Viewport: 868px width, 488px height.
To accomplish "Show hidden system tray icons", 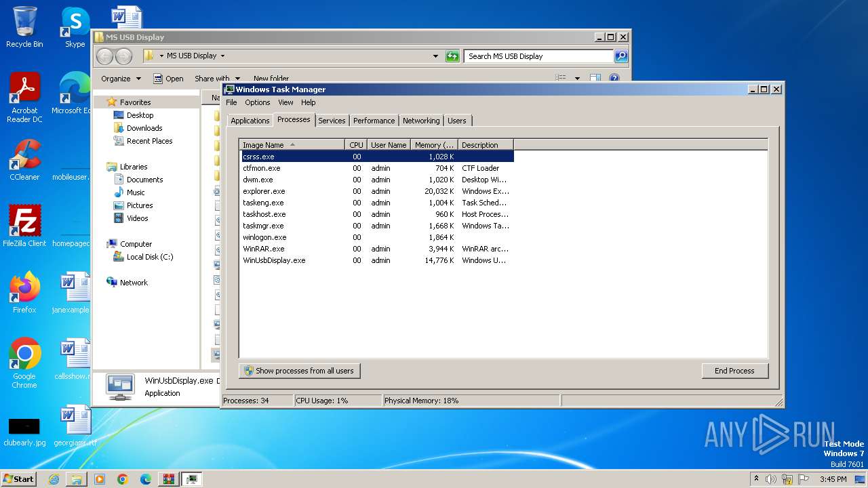I will 756,479.
